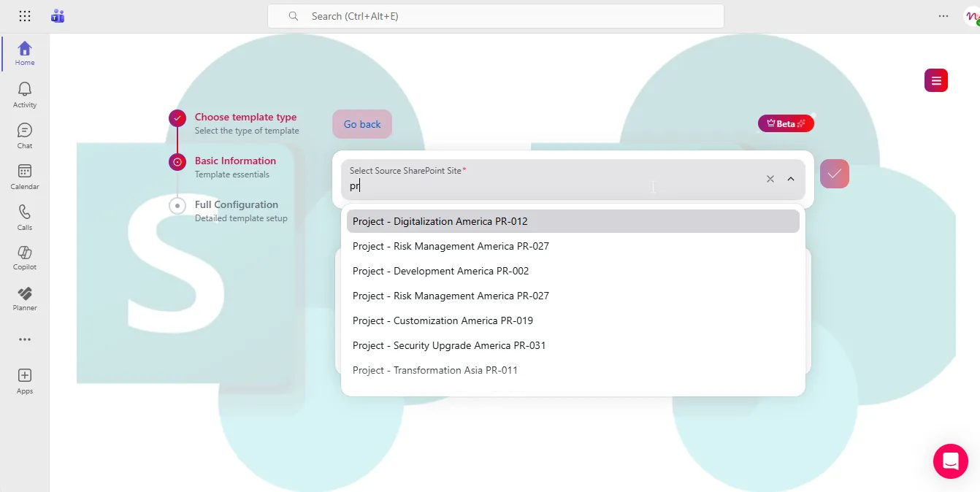Click the Choose template type step

click(245, 117)
